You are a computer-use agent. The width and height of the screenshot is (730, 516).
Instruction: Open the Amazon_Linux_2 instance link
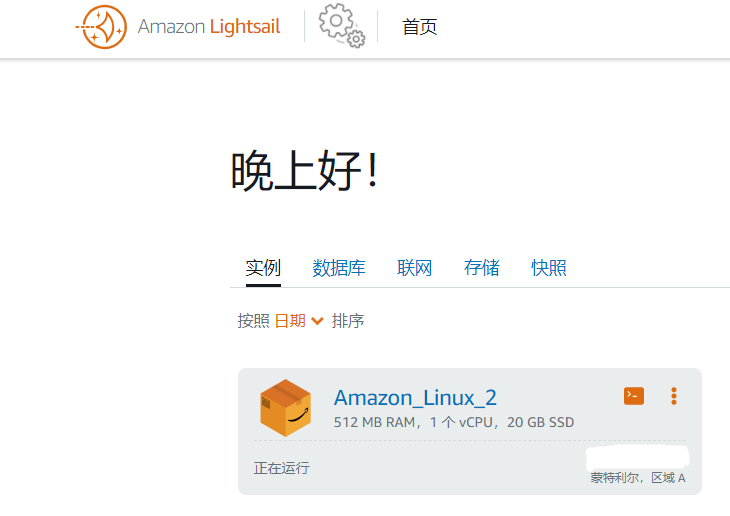(x=415, y=398)
